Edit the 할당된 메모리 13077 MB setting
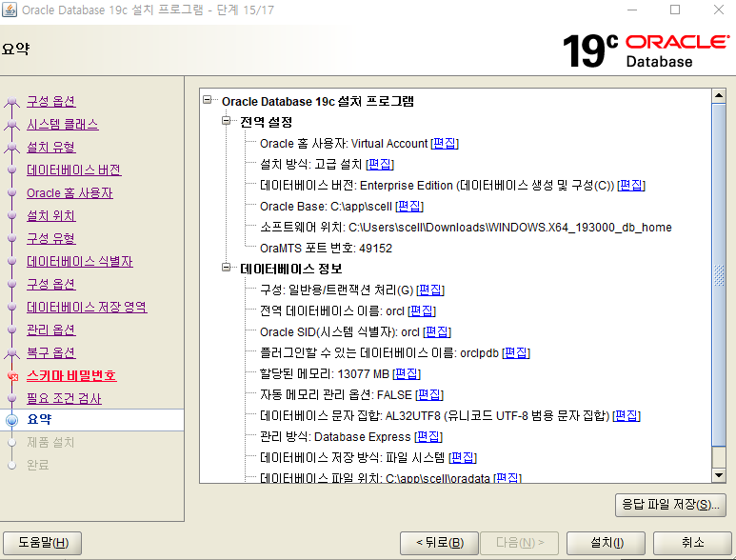Viewport: 736px width, 560px height. pos(406,373)
